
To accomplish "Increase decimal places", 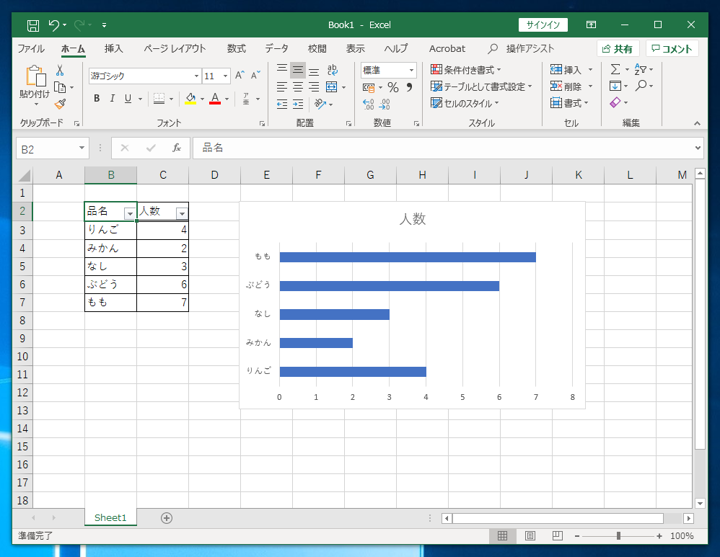I will [x=368, y=105].
